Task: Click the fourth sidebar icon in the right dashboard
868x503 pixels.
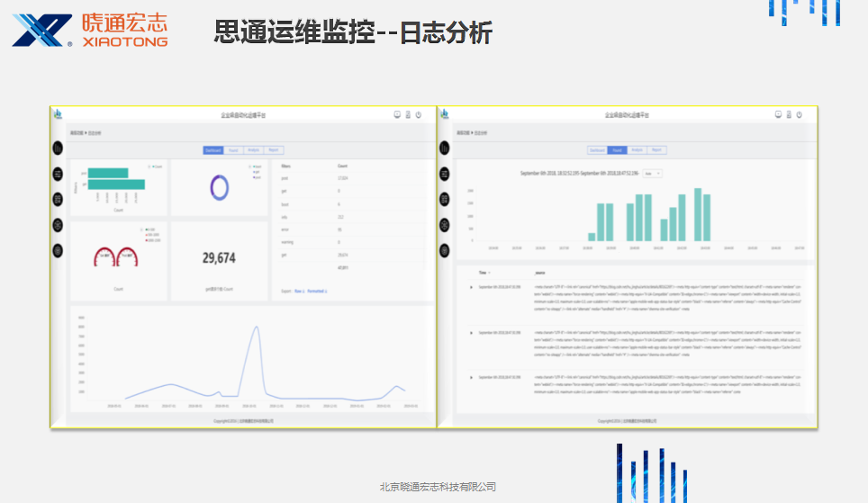Action: (444, 225)
